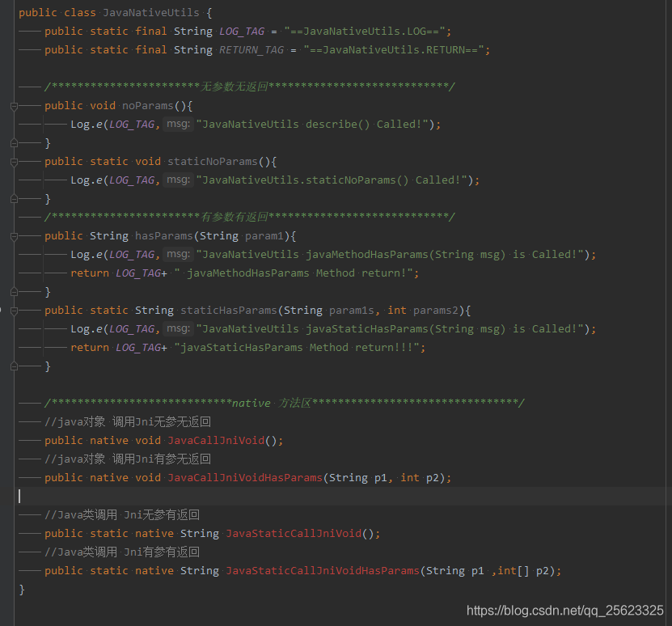Click the class name JavaNativeUtils in the declaration
The image size is (672, 626).
click(151, 13)
